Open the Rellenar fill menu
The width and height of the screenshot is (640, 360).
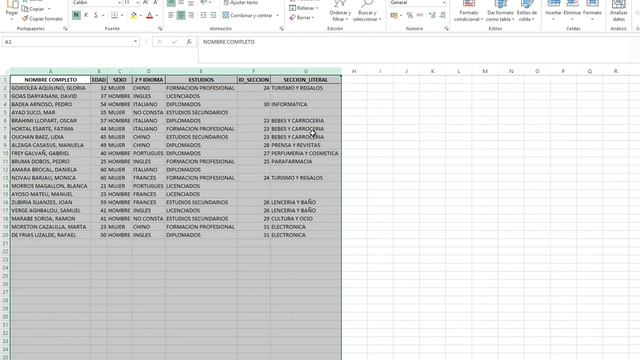coord(304,8)
